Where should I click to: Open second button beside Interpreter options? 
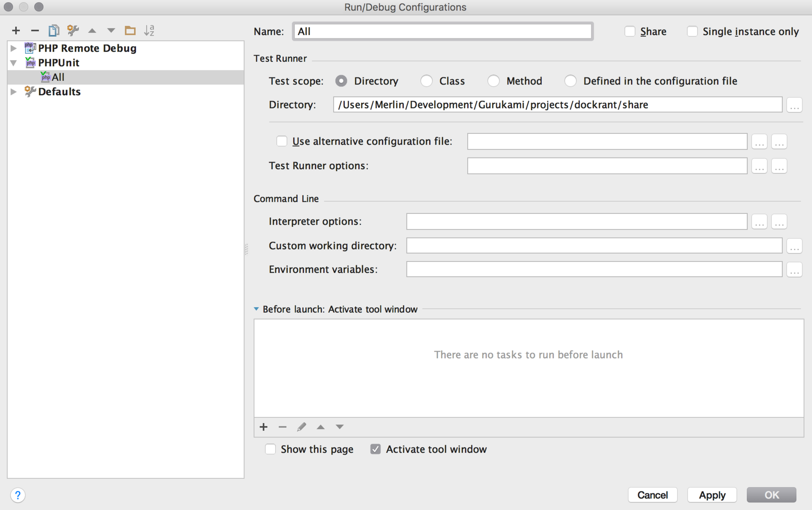779,221
